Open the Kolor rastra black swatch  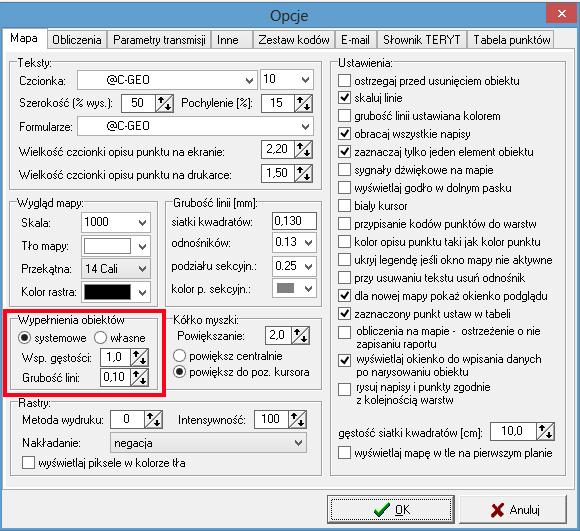click(x=115, y=292)
